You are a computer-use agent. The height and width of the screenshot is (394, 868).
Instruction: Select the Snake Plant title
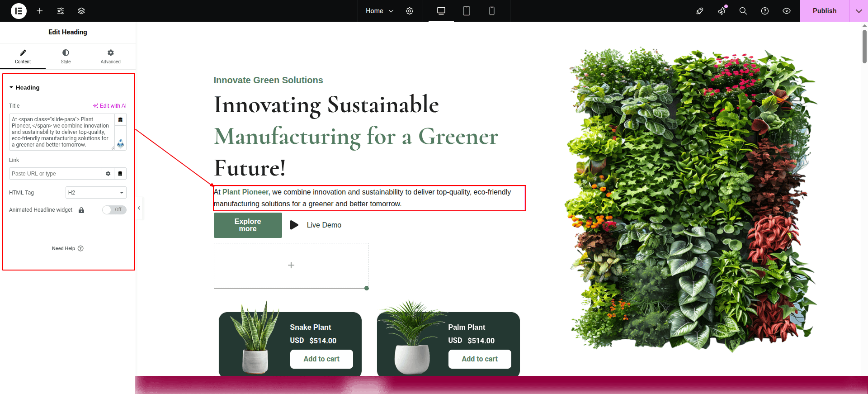point(311,327)
